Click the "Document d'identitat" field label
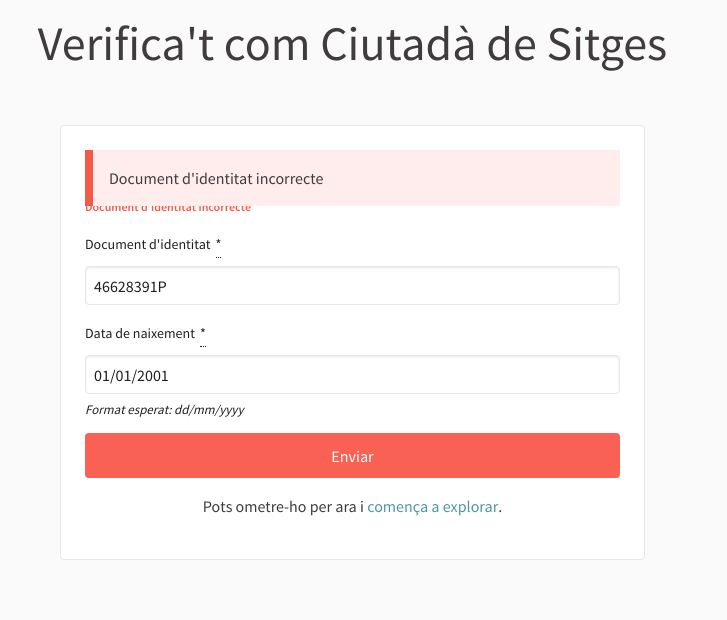This screenshot has width=727, height=620. click(x=148, y=244)
